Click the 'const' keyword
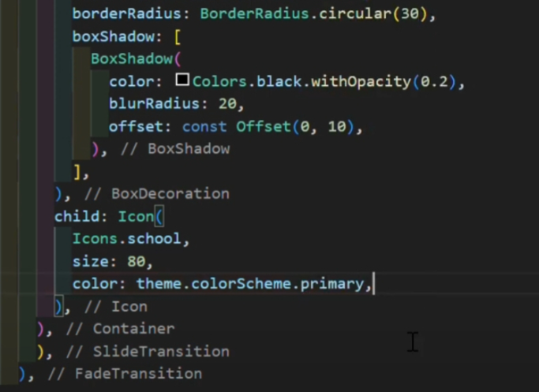Viewport: 539px width, 392px height. tap(204, 127)
